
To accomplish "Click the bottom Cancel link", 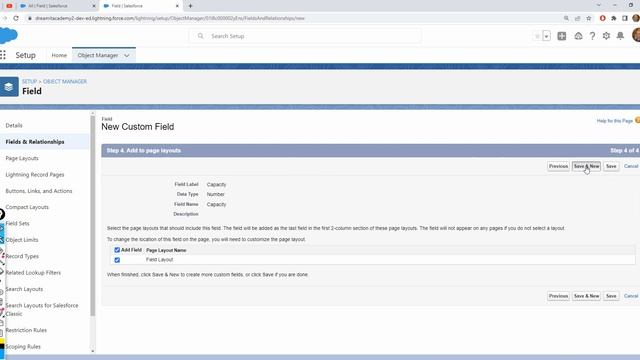I will click(x=631, y=296).
